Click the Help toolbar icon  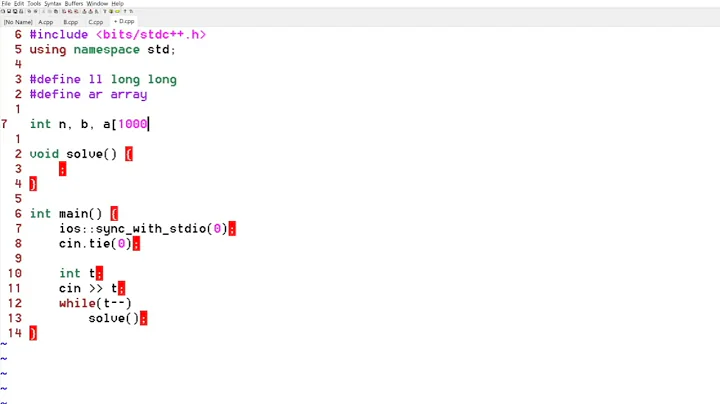pyautogui.click(x=125, y=11)
